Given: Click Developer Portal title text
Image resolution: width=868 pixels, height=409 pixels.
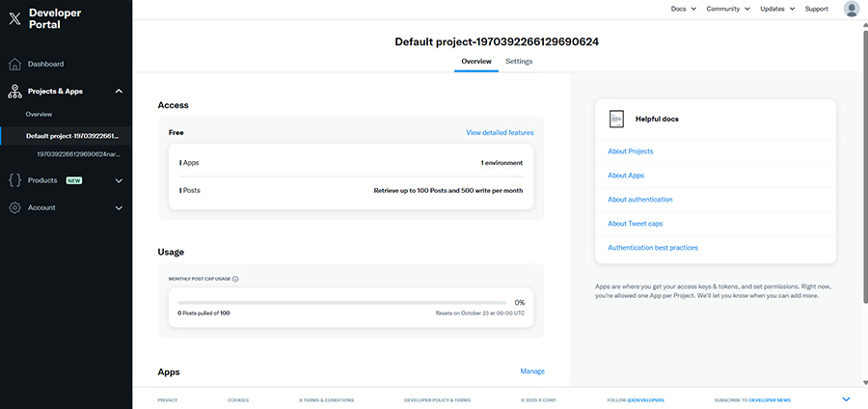Looking at the screenshot, I should (x=55, y=19).
